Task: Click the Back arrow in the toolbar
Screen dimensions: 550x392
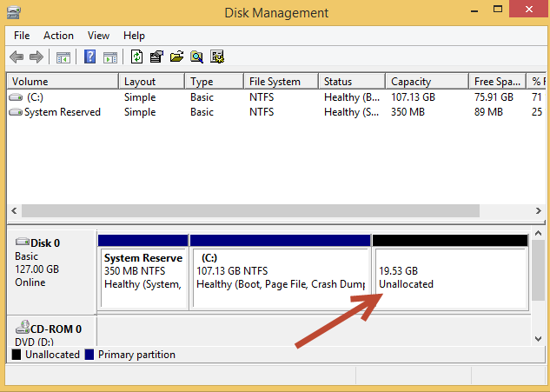Action: [x=16, y=57]
